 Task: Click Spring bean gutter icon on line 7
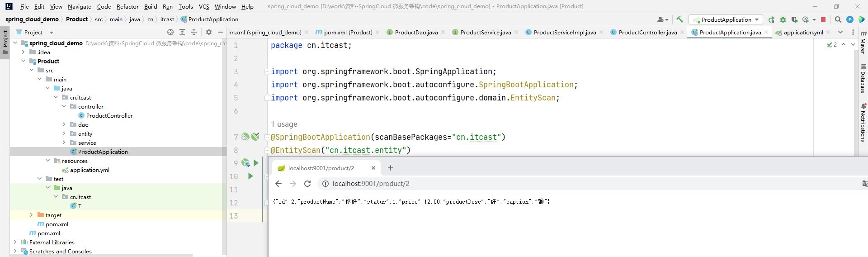click(x=245, y=137)
